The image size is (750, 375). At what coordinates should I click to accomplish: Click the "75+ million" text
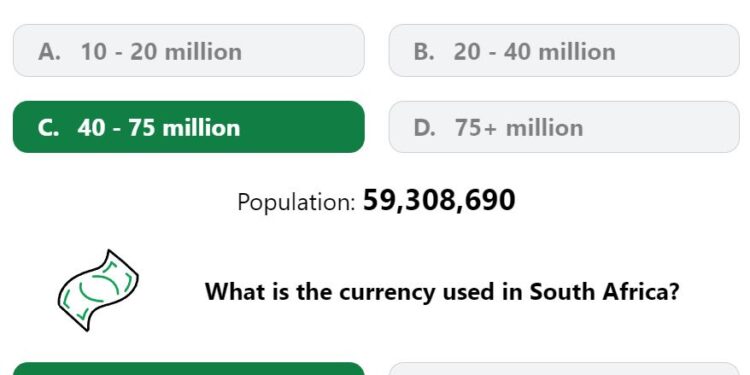point(519,128)
